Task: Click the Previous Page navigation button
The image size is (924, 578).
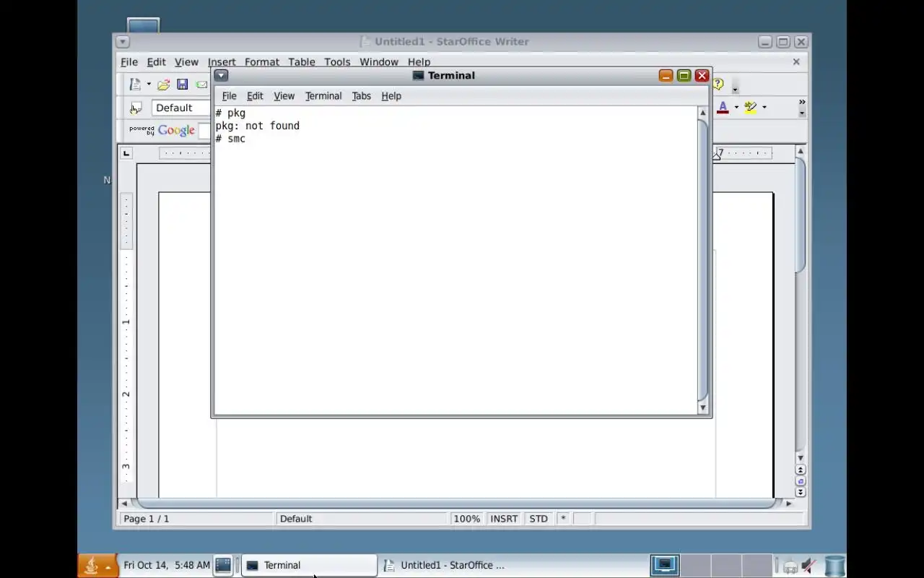Action: click(801, 470)
